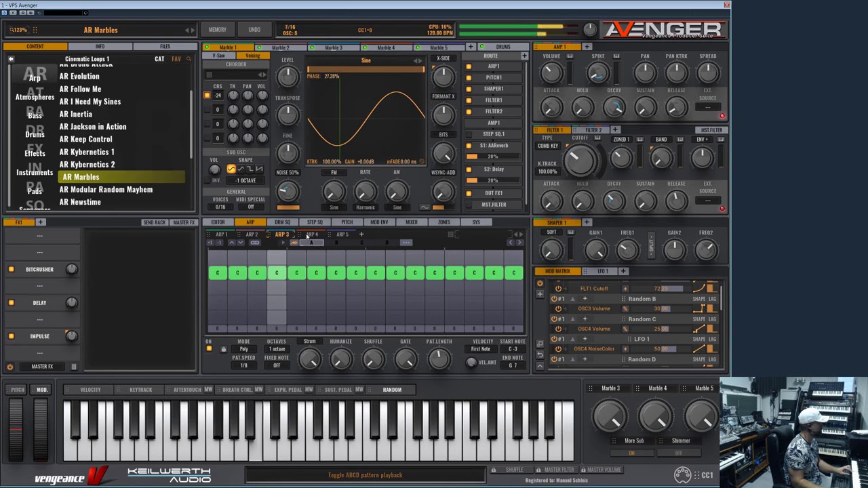868x488 pixels.
Task: Toggle the arpeggiator ON switch
Action: pyautogui.click(x=209, y=350)
